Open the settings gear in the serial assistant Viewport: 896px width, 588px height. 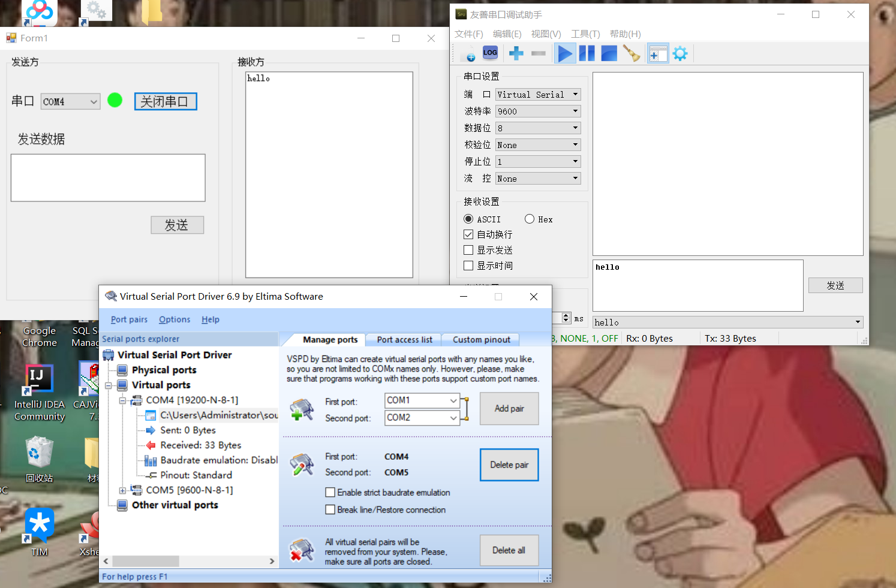[x=679, y=53]
